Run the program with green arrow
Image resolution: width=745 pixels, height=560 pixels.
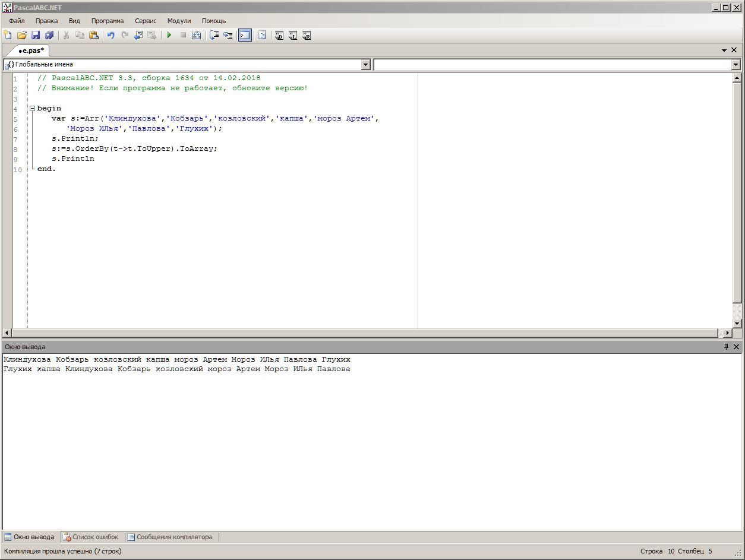[169, 36]
